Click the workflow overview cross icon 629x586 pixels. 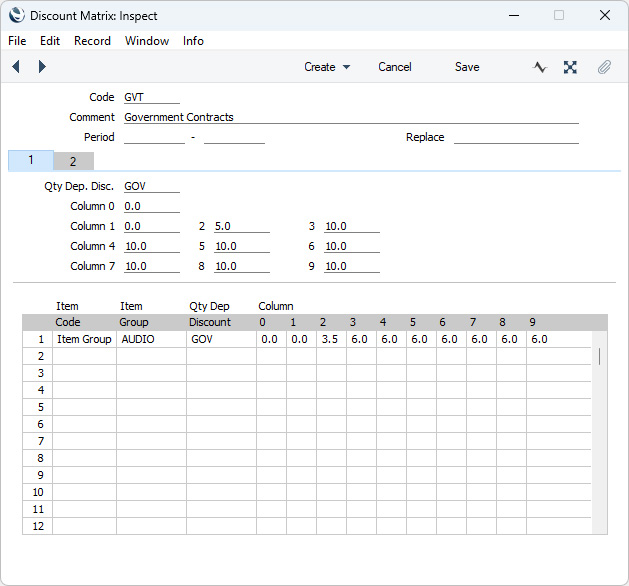570,67
